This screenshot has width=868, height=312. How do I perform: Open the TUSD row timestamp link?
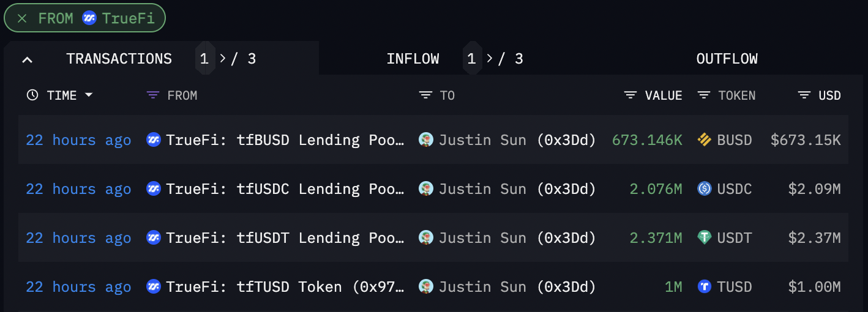pos(78,287)
